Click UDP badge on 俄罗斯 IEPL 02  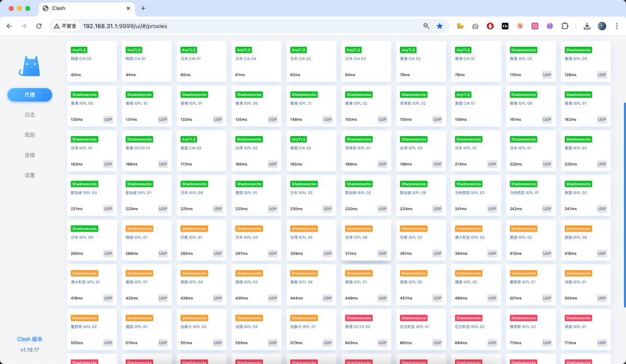tap(547, 343)
